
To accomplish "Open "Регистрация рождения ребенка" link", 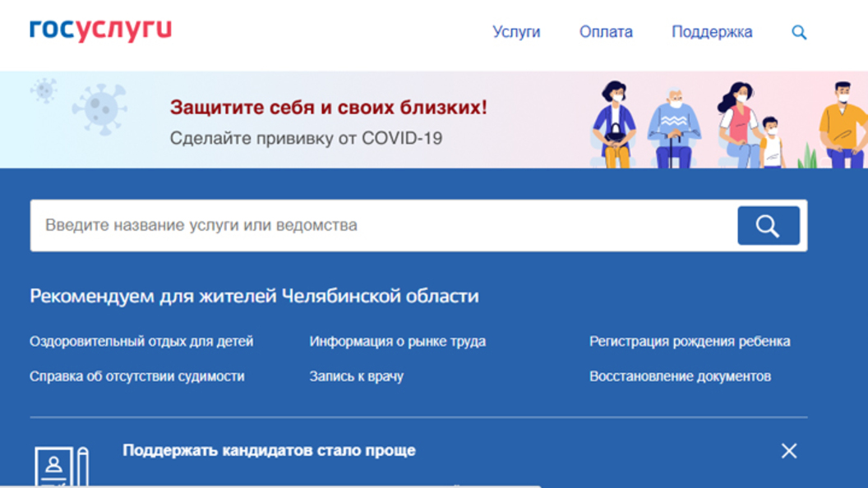I will pyautogui.click(x=690, y=341).
